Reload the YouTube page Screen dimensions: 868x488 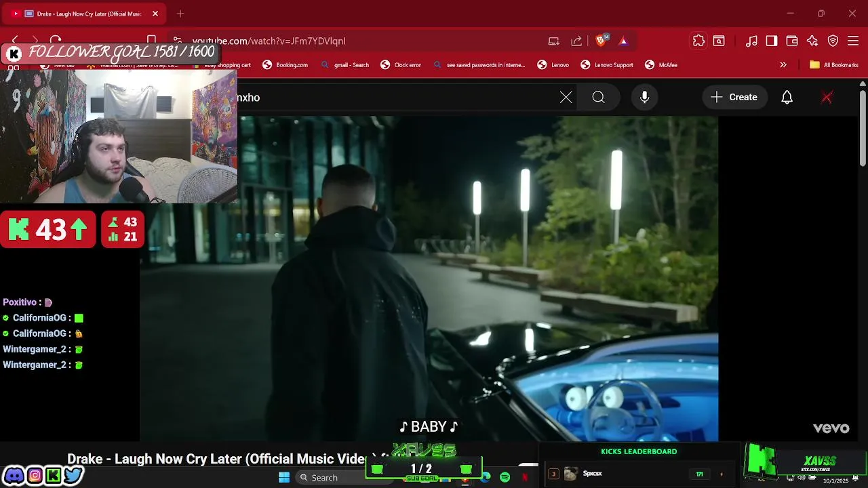(x=56, y=41)
